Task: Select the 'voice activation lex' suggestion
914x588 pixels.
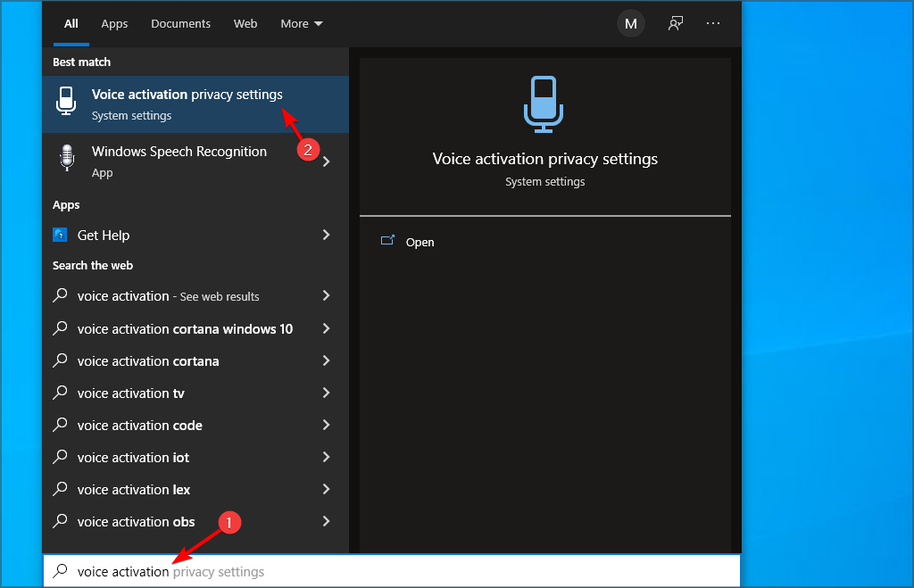Action: pyautogui.click(x=195, y=489)
